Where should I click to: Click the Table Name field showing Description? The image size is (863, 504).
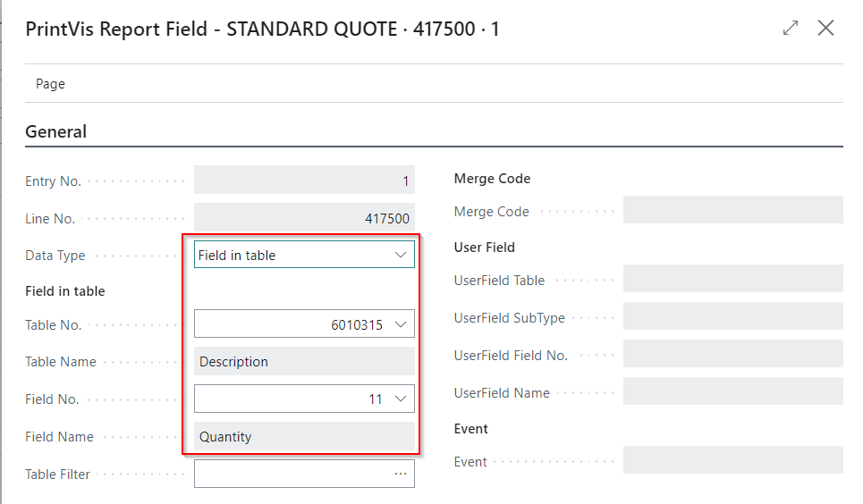(304, 362)
